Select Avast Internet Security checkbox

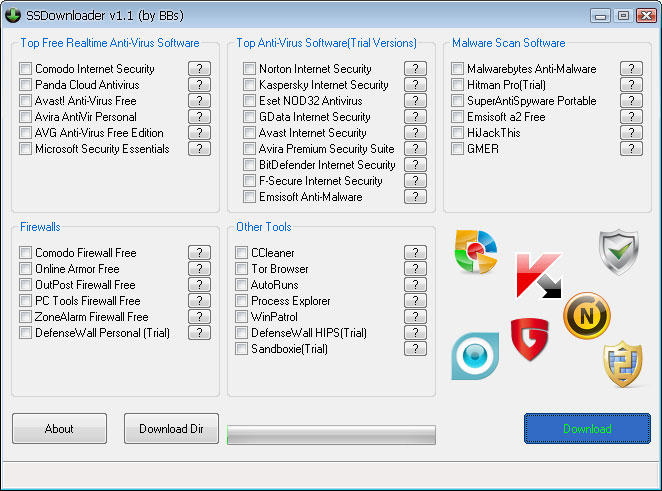(x=250, y=133)
